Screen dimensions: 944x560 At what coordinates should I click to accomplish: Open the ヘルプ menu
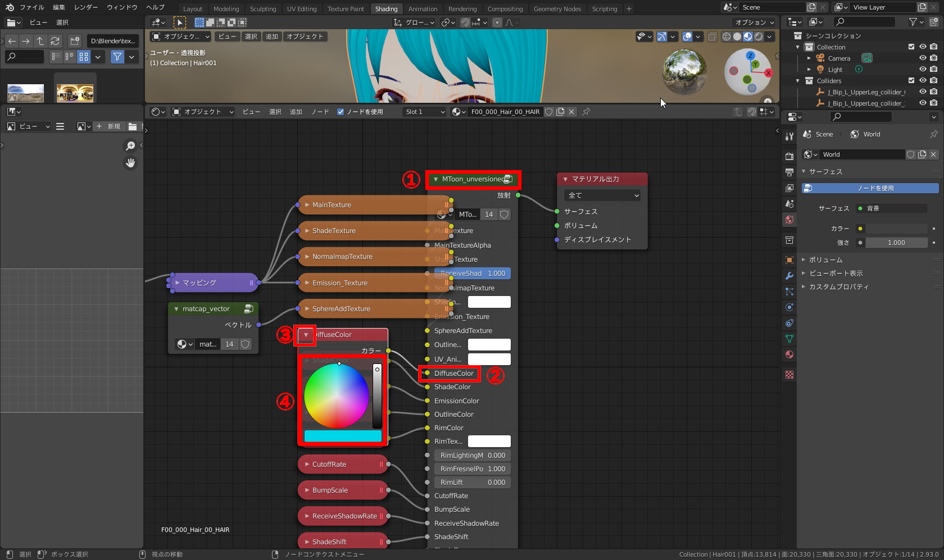(155, 7)
